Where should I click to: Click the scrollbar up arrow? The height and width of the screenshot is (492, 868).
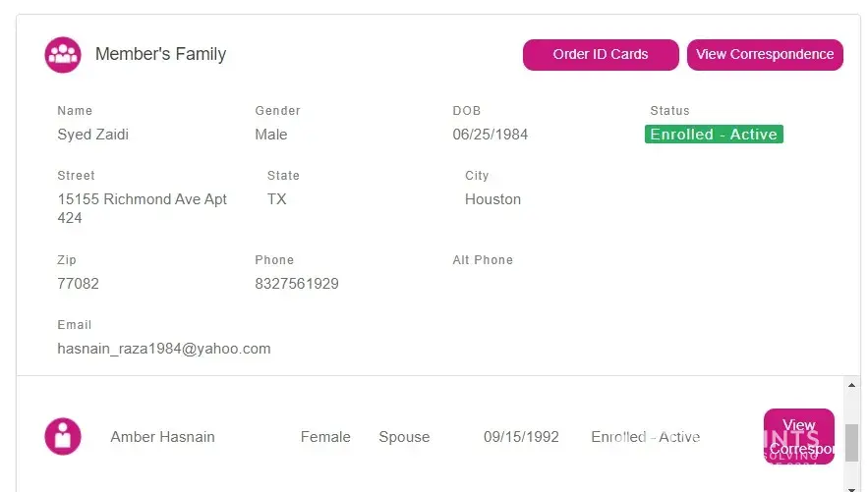(x=852, y=383)
